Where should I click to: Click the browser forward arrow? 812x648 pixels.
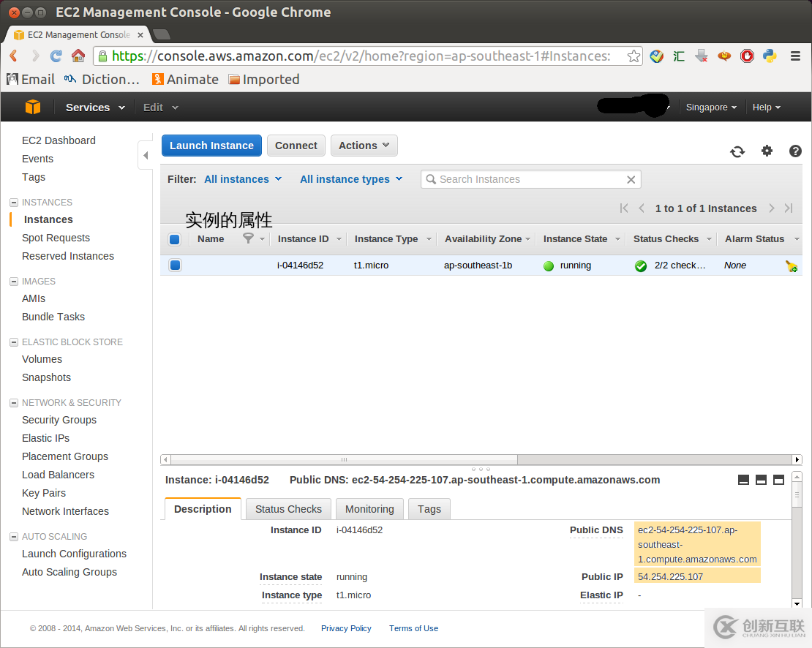tap(35, 56)
